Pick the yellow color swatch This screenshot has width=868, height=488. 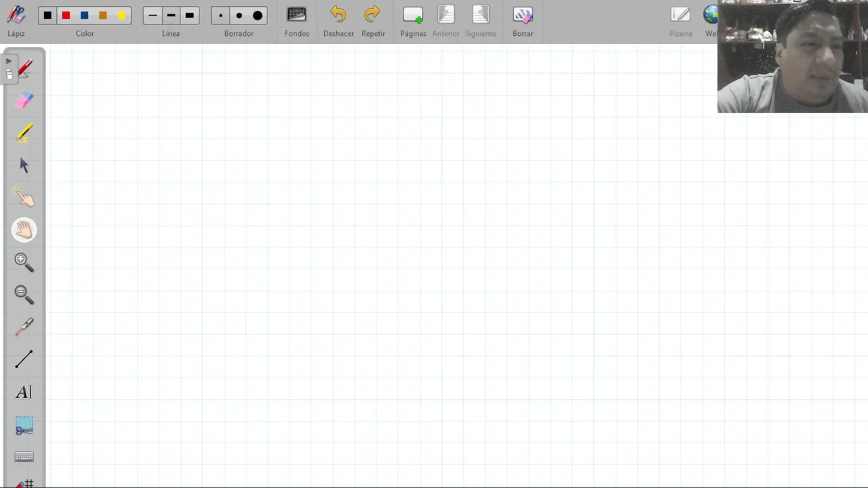[121, 16]
